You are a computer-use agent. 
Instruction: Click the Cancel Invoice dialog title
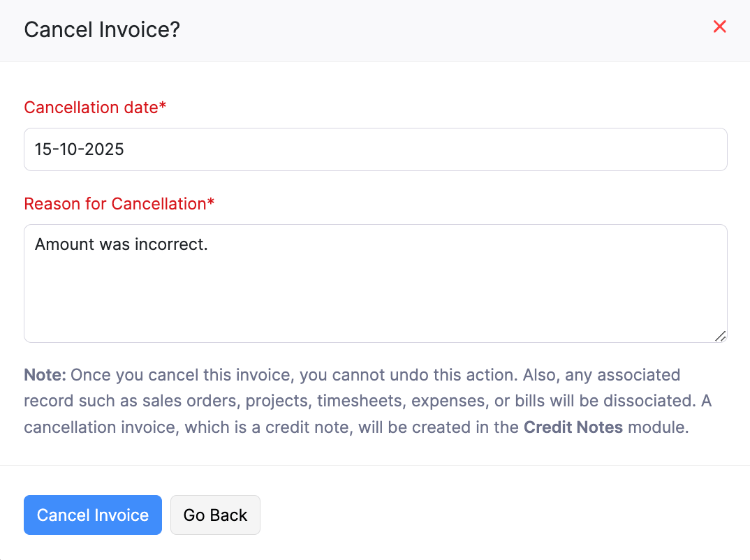tap(101, 30)
